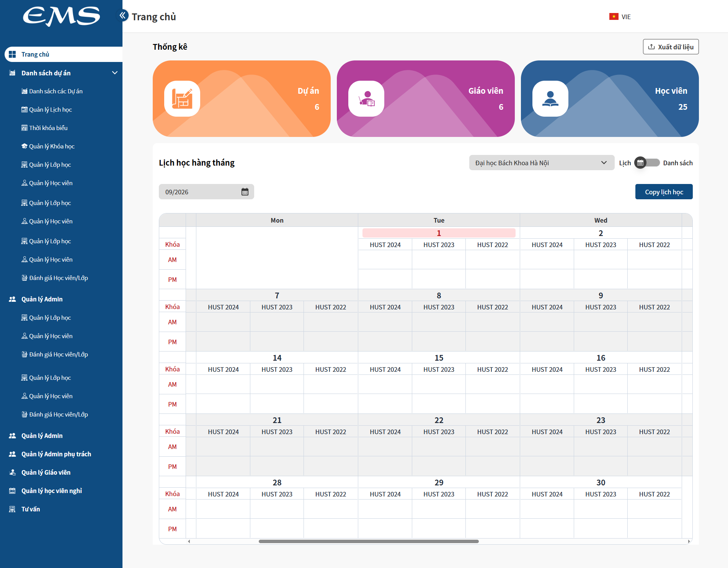
Task: Click the EMS logo
Action: coord(61,16)
